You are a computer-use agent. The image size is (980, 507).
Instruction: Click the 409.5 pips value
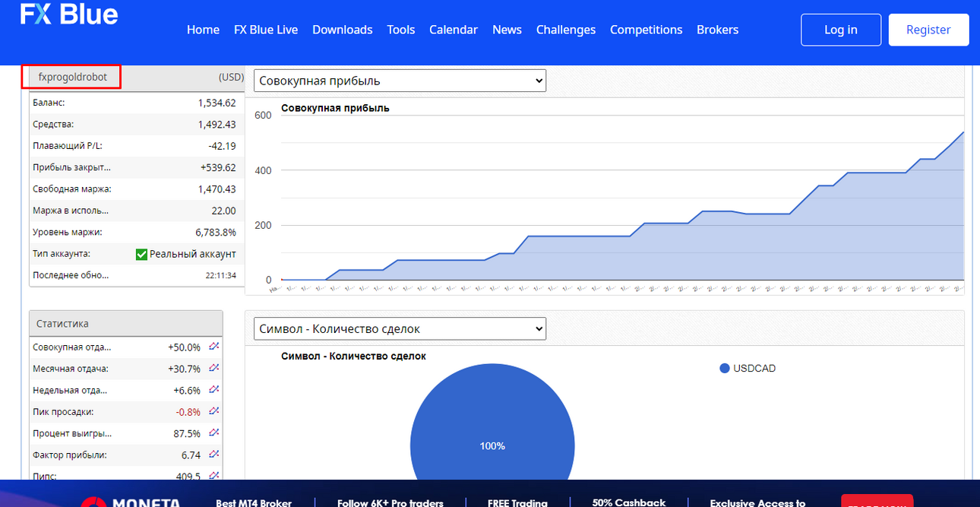[188, 477]
